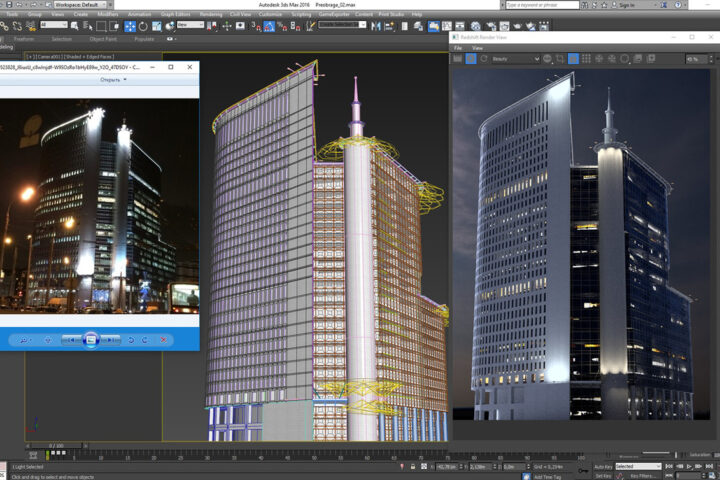Open the Help menu
Image resolution: width=720 pixels, height=480 pixels.
[416, 15]
